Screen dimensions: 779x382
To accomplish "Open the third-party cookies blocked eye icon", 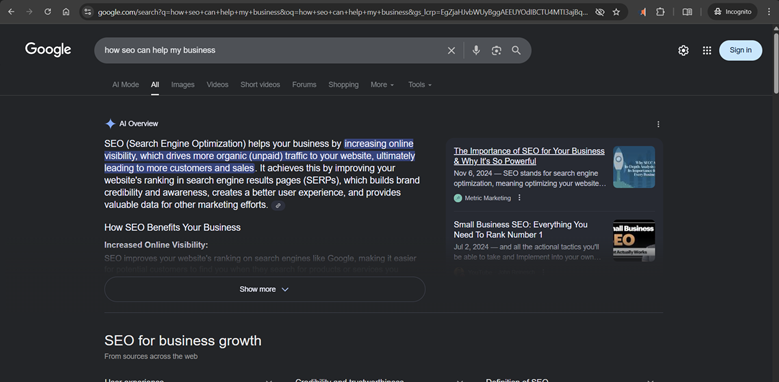I will (x=600, y=12).
